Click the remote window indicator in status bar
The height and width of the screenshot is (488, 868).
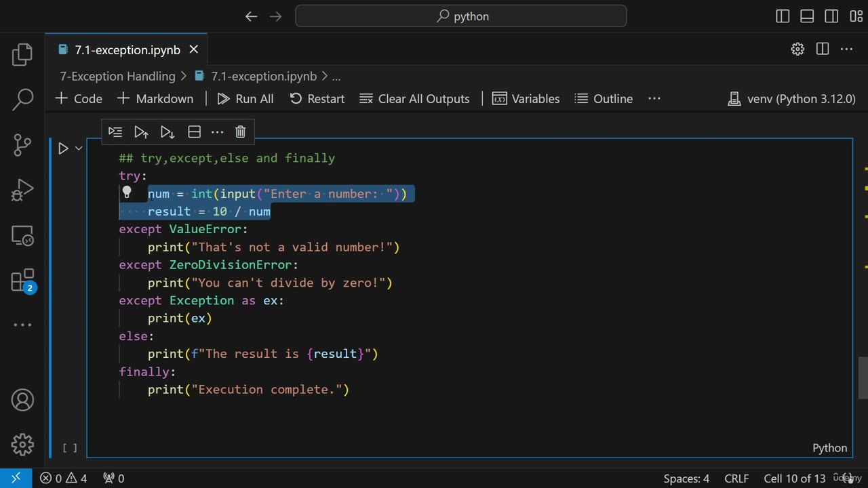16,478
